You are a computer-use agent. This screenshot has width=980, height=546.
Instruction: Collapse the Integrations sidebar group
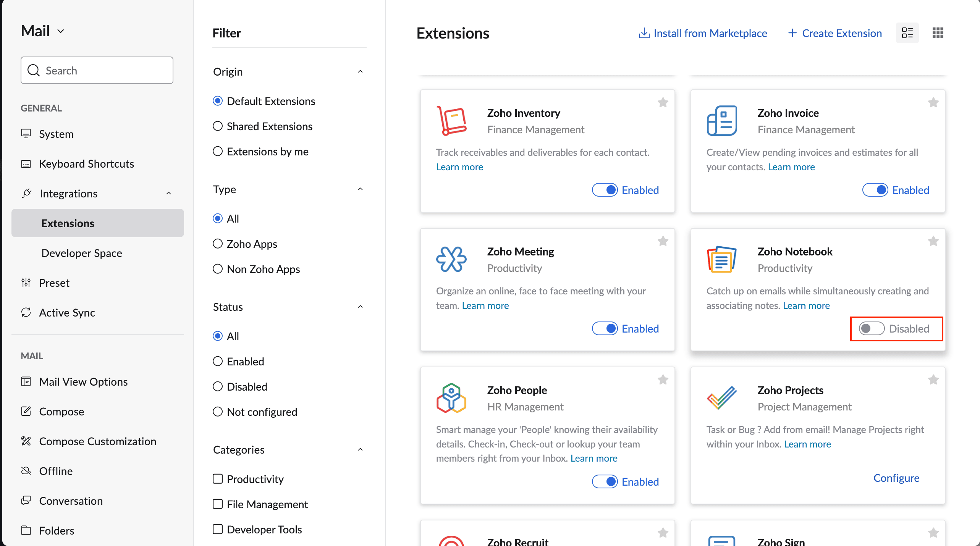tap(168, 193)
